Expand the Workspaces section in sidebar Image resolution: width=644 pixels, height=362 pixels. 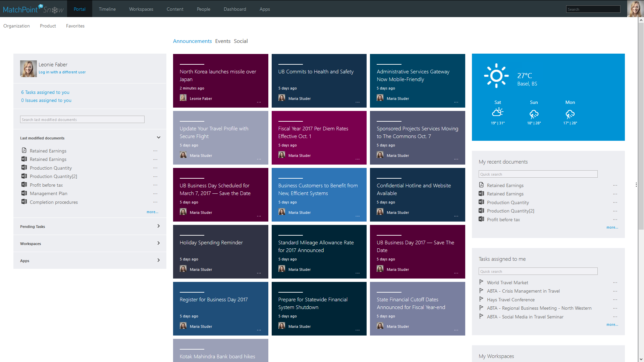click(159, 243)
